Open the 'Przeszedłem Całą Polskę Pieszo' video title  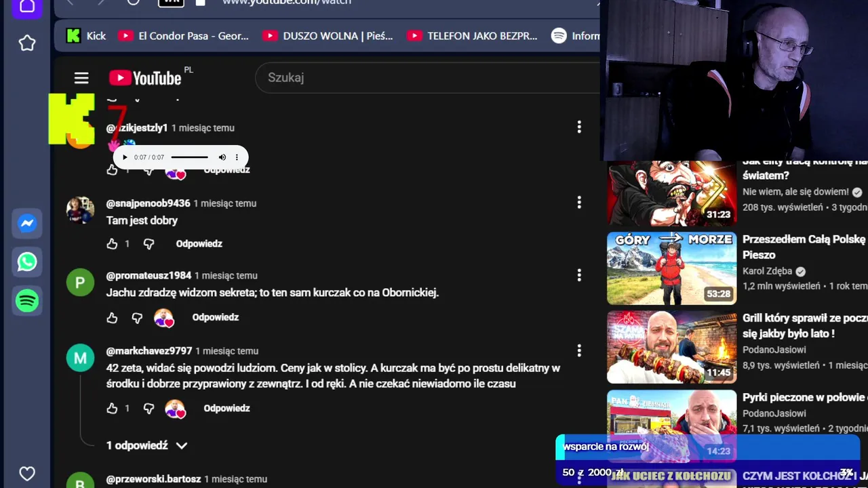(805, 247)
